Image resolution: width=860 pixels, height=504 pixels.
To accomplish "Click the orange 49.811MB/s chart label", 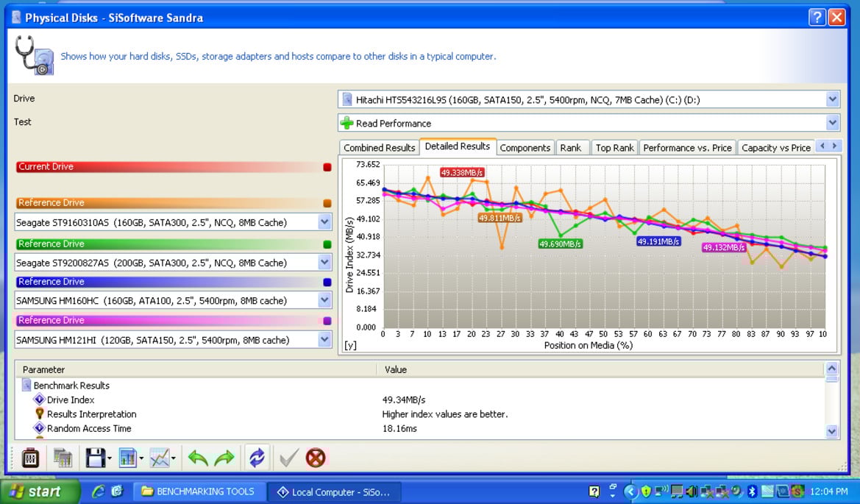I will click(500, 218).
